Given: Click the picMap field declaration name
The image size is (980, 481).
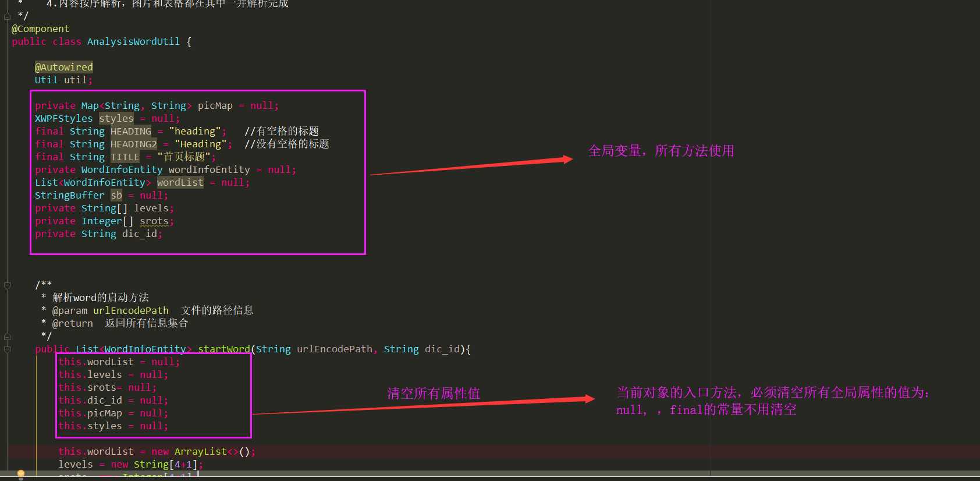Looking at the screenshot, I should (215, 105).
